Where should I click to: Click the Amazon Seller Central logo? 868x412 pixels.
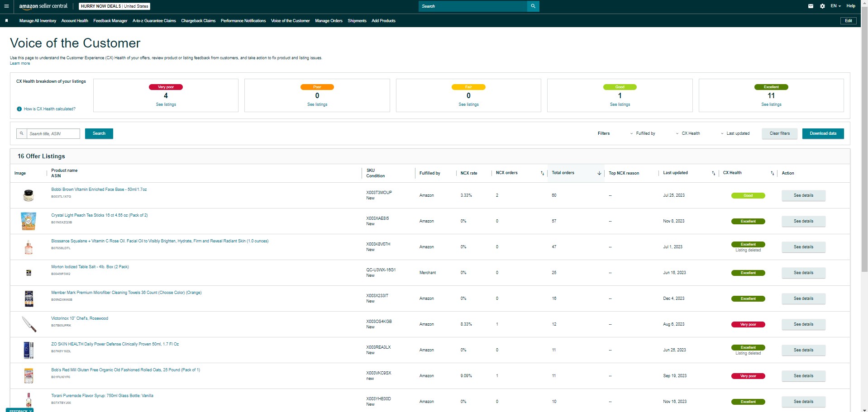pos(43,6)
